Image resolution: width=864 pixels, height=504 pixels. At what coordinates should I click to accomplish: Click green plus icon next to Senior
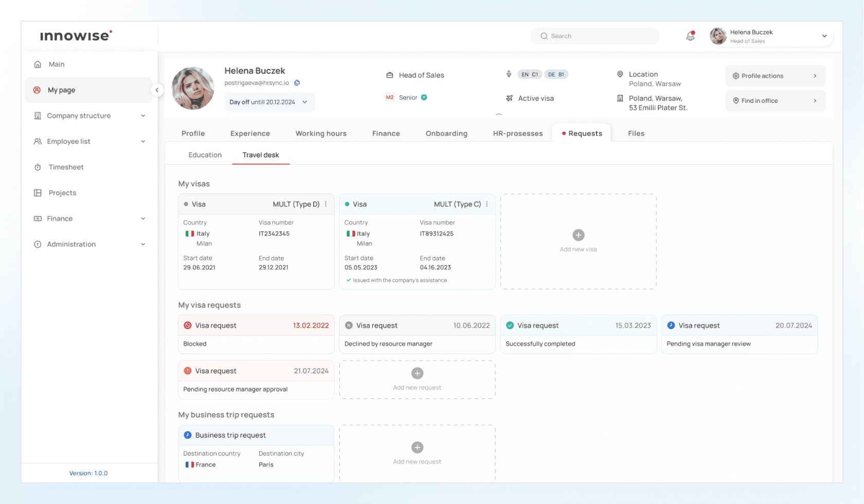coord(424,98)
